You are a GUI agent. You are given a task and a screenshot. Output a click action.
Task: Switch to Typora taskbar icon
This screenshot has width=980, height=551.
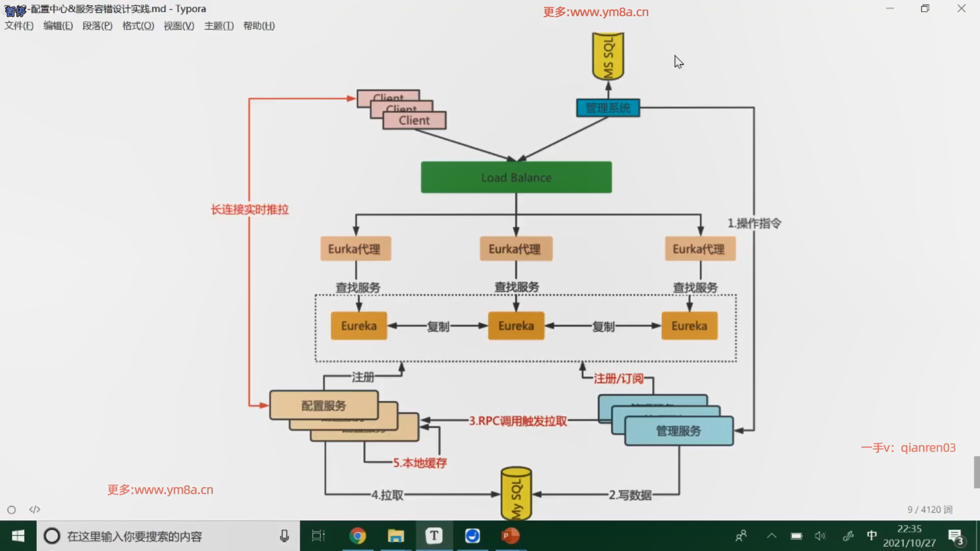point(434,536)
